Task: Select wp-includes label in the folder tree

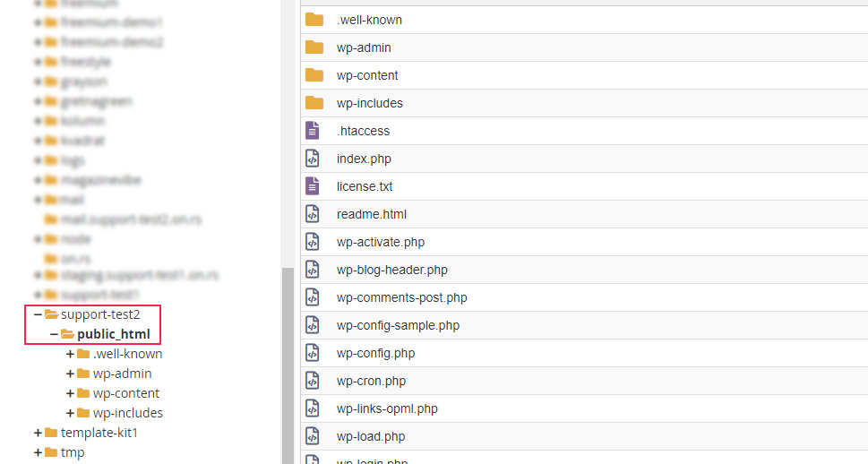Action: click(x=128, y=413)
